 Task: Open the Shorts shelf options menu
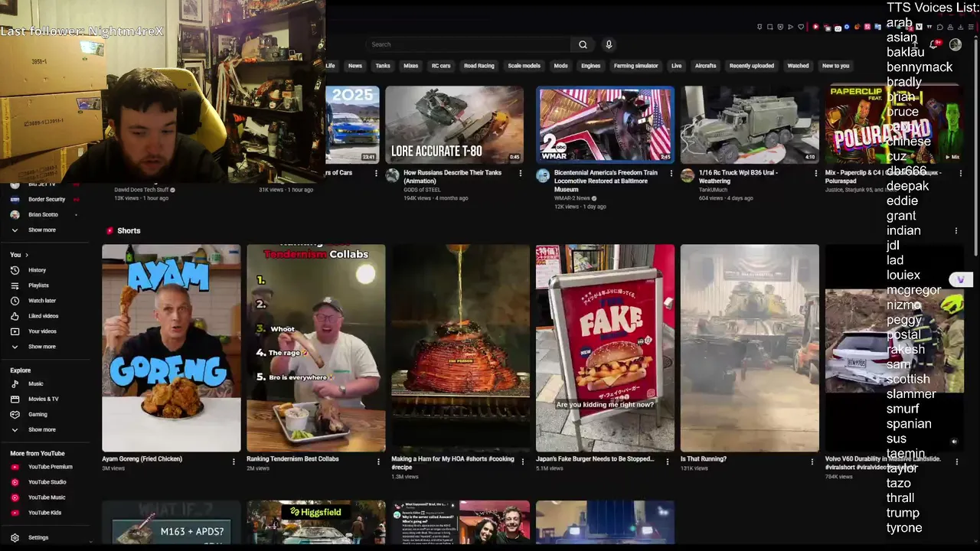coord(955,230)
